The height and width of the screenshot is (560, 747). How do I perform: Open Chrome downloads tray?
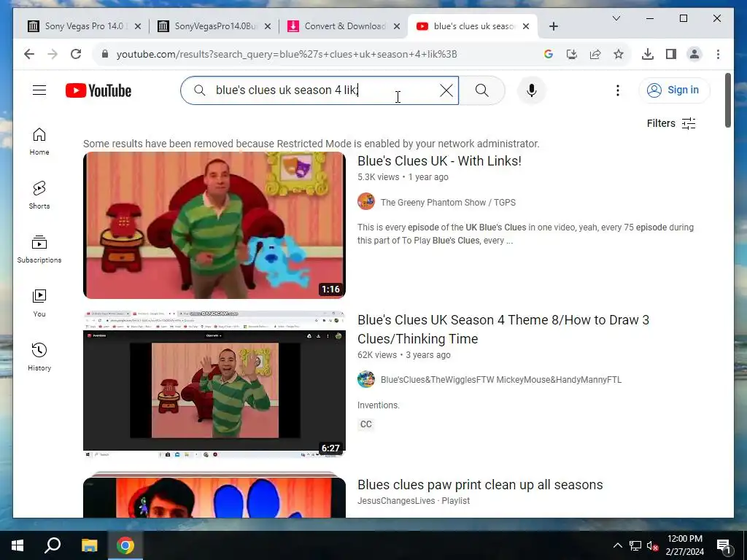(648, 54)
